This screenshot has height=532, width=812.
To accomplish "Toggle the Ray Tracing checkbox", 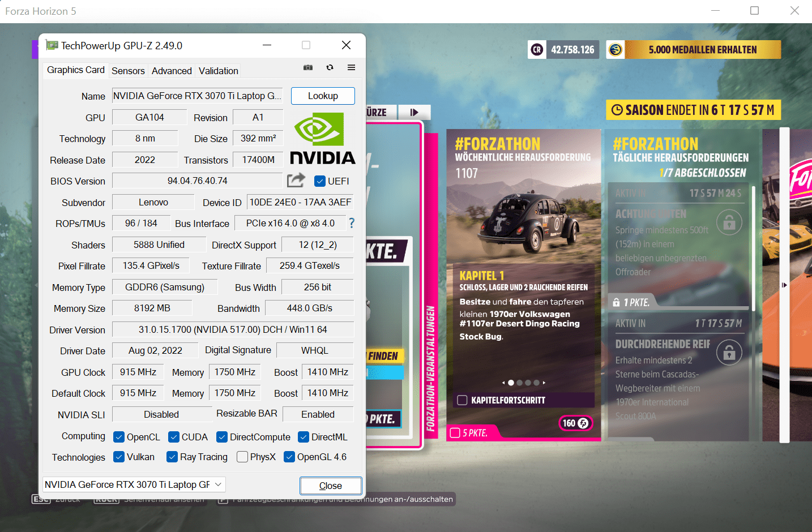I will coord(172,457).
